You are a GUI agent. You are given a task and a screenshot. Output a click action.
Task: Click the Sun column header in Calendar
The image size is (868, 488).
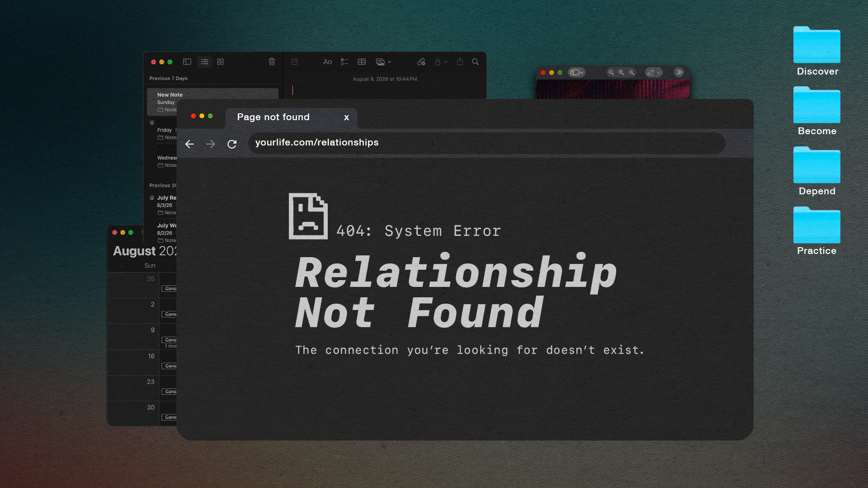150,266
